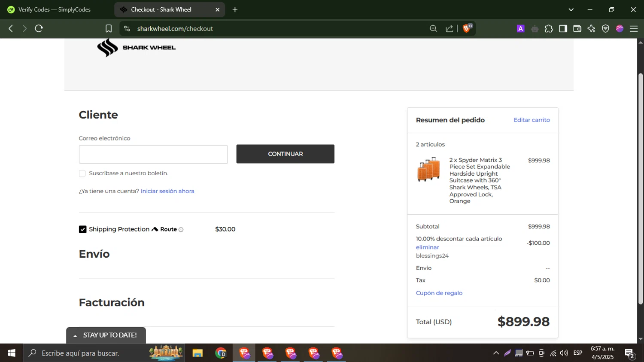This screenshot has width=644, height=362.
Task: Bookmark this page
Action: (109, 28)
